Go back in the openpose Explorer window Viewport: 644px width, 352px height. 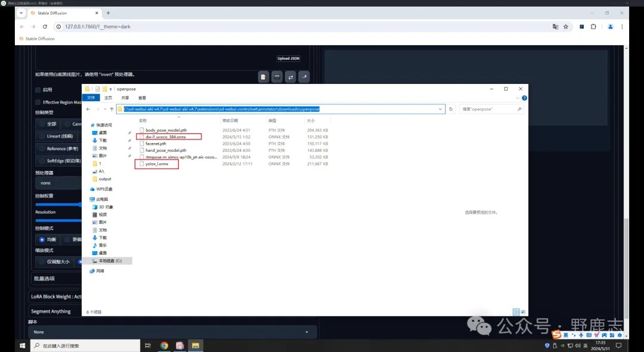coord(88,109)
